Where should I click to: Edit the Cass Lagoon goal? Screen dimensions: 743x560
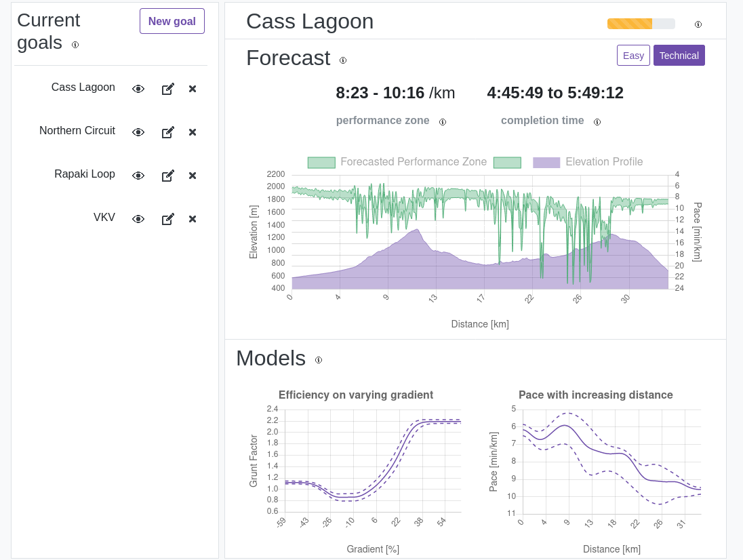[x=167, y=89]
